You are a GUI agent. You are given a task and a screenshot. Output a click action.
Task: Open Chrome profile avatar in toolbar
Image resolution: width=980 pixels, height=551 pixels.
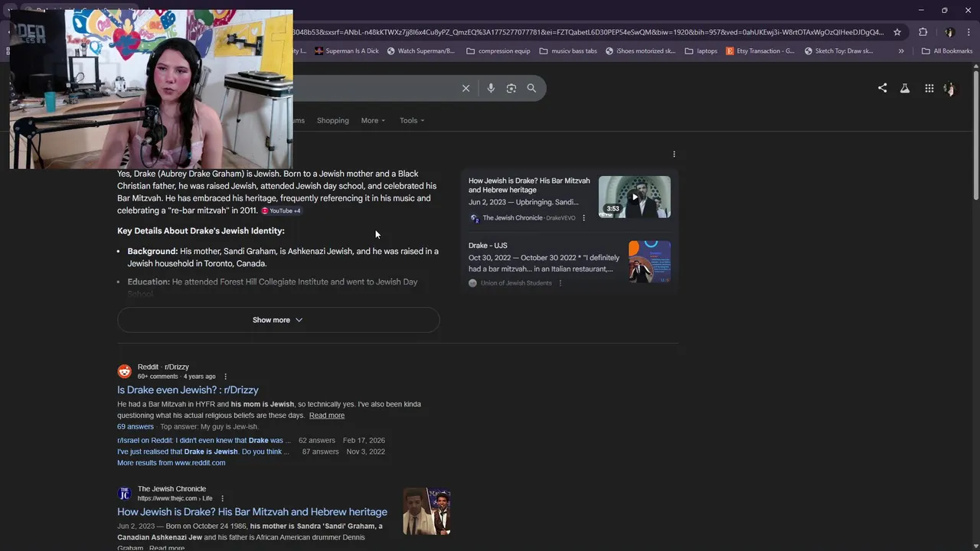tap(949, 32)
